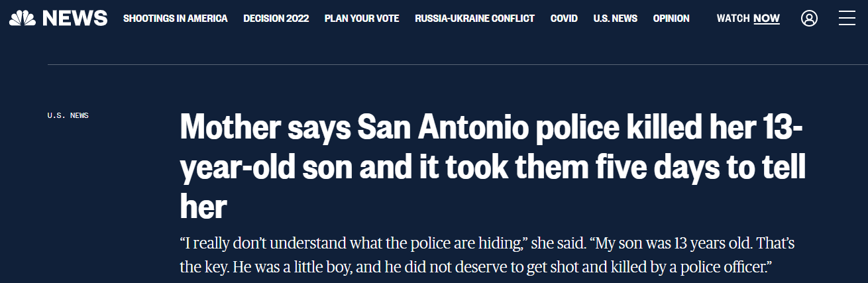Click the last headline word 'her'

pos(203,207)
